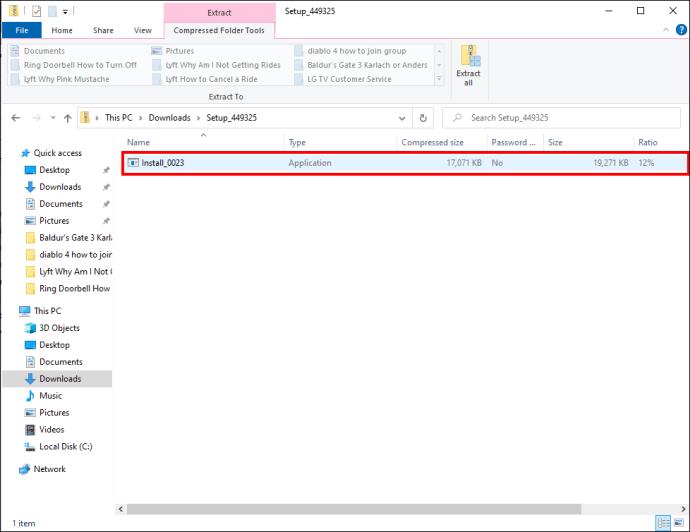Select the Install_0023 application file
Image resolution: width=690 pixels, height=532 pixels.
click(404, 163)
